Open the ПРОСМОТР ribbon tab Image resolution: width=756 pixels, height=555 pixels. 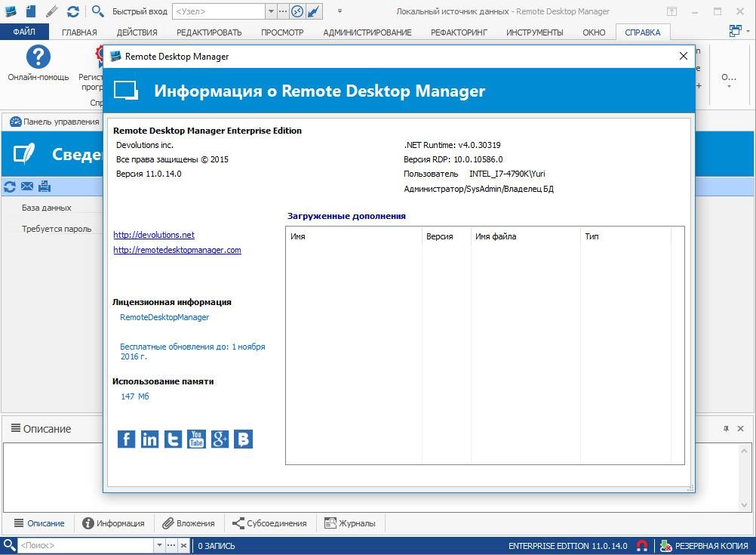pyautogui.click(x=282, y=32)
